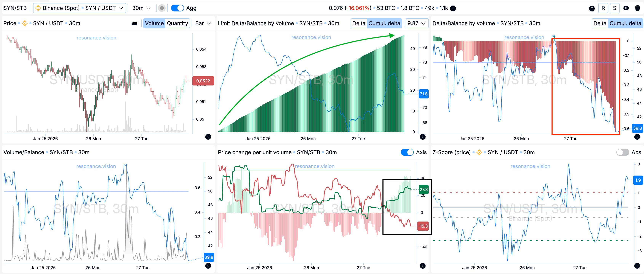
Task: Toggle the Agg switch off
Action: pyautogui.click(x=177, y=8)
